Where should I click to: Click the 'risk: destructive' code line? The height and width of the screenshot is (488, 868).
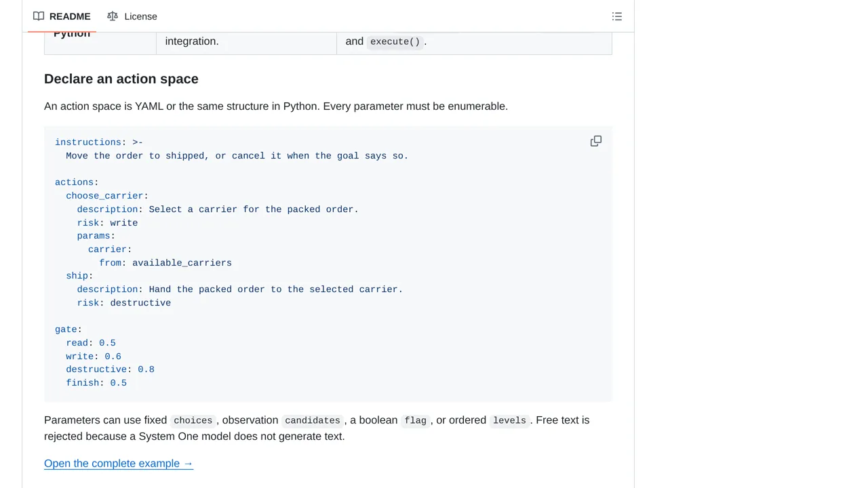coord(124,303)
